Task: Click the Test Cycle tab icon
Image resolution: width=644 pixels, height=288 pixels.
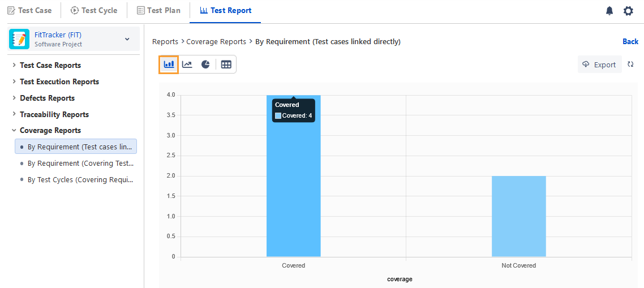Action: pos(74,11)
